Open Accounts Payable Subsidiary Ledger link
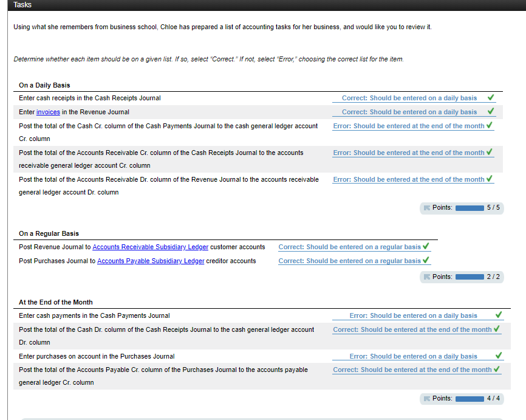Screen dimensions: 526x420 pos(151,261)
